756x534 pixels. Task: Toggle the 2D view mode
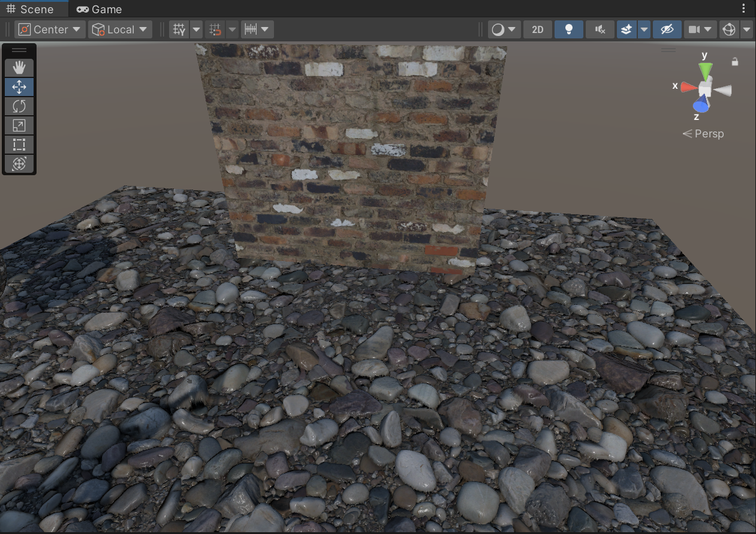click(537, 29)
